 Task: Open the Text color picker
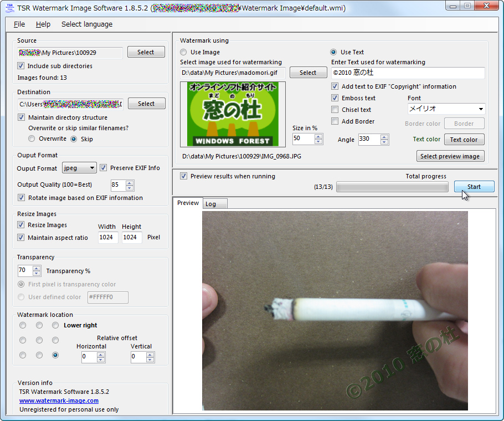pos(464,140)
